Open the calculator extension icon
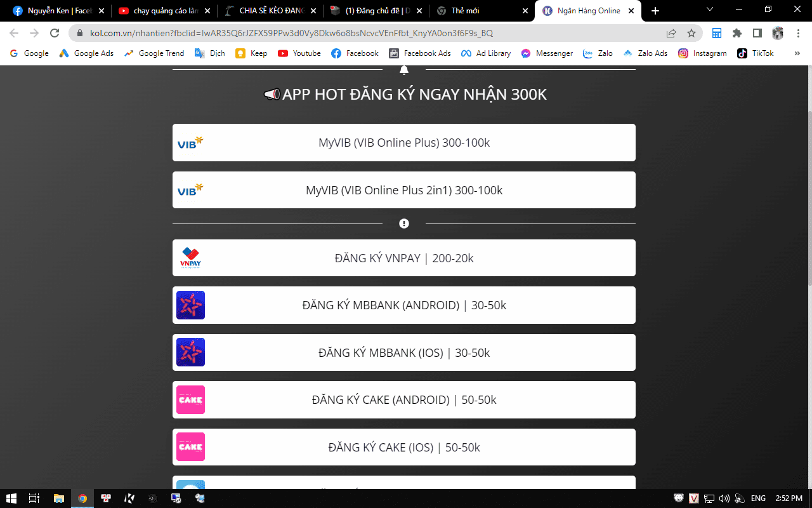Screen dimensions: 812x508 [717, 33]
